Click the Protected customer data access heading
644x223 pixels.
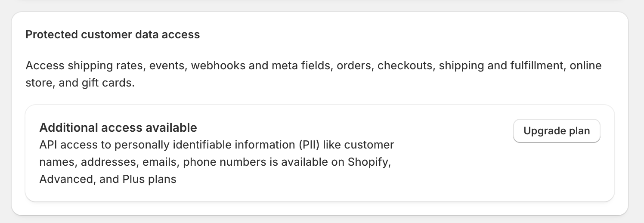point(113,34)
